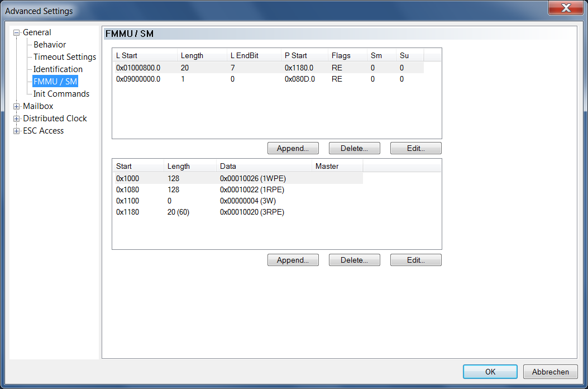The width and height of the screenshot is (588, 389).
Task: Click P Start value 0x1180.0
Action: (x=299, y=68)
